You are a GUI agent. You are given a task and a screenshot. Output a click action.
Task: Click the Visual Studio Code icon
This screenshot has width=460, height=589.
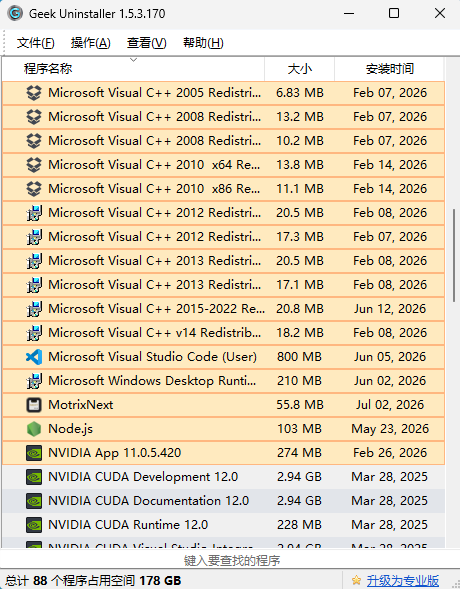tap(34, 357)
